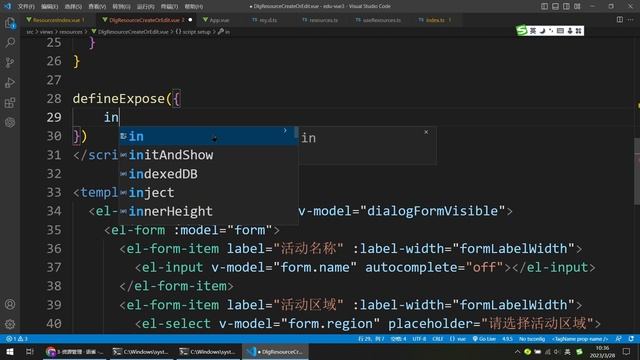
Task: Open the feedback icon in status bar
Action: click(618, 339)
